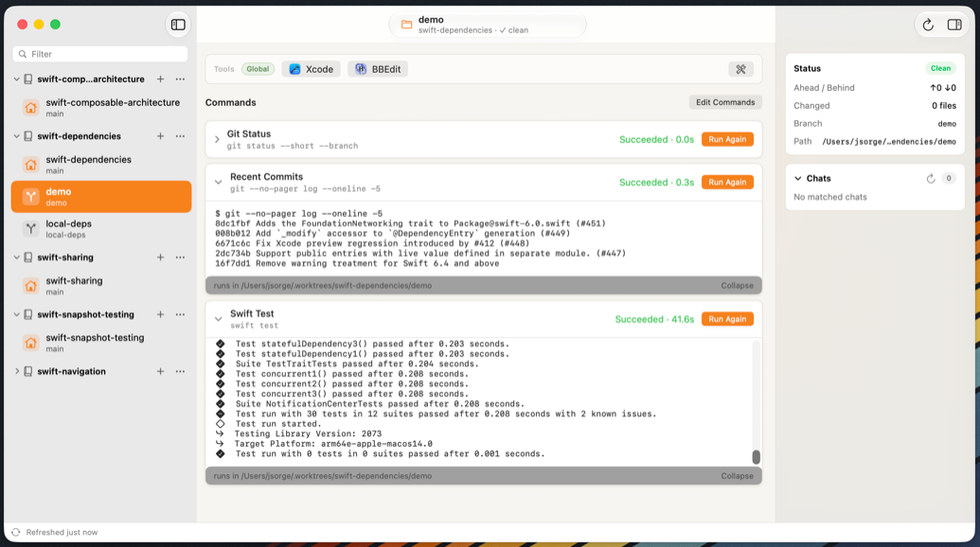Click 'Testing Library Version: 2073' line
This screenshot has height=547, width=980.
(x=308, y=434)
